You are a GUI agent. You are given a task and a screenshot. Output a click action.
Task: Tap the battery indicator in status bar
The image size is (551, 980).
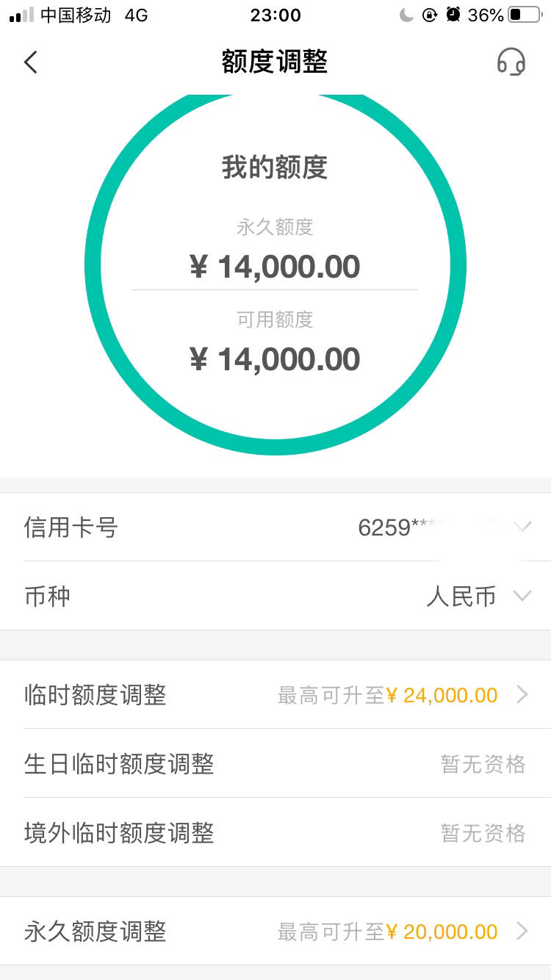tap(525, 15)
